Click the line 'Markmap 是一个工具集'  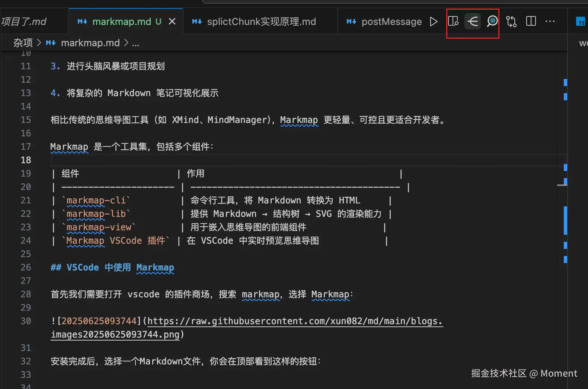(99, 147)
